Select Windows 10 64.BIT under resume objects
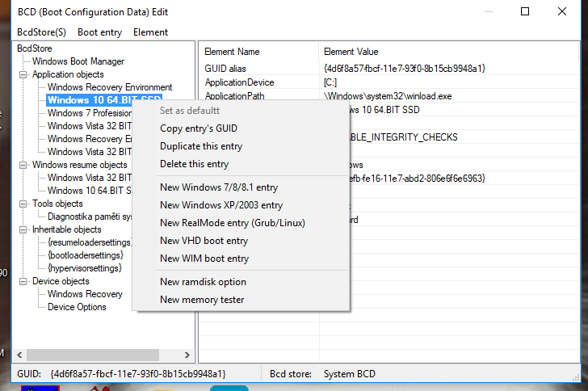This screenshot has height=391, width=588. click(x=89, y=191)
